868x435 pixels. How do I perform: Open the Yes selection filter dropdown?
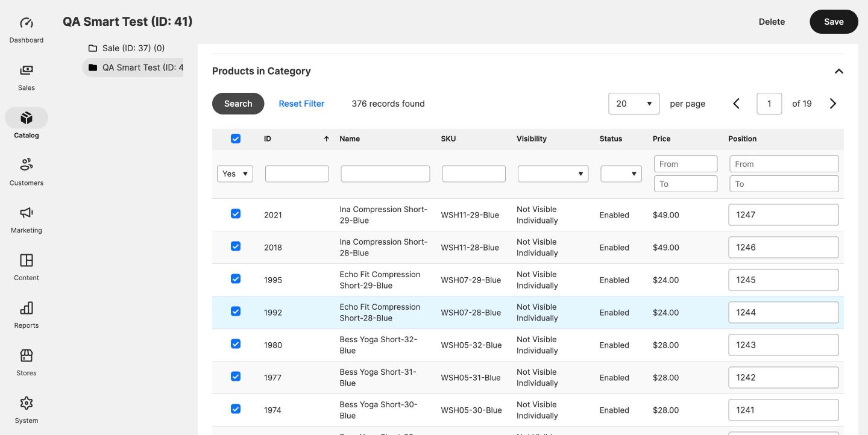(235, 174)
